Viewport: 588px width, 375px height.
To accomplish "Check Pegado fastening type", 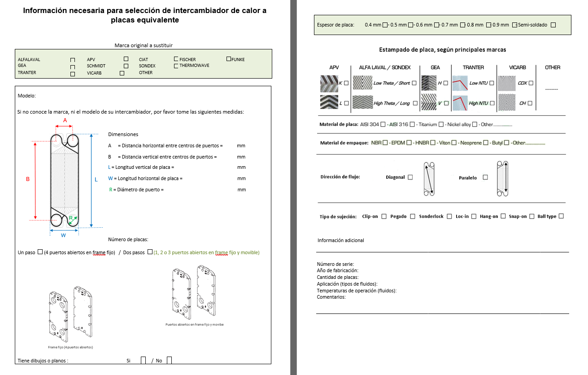I will [x=413, y=216].
